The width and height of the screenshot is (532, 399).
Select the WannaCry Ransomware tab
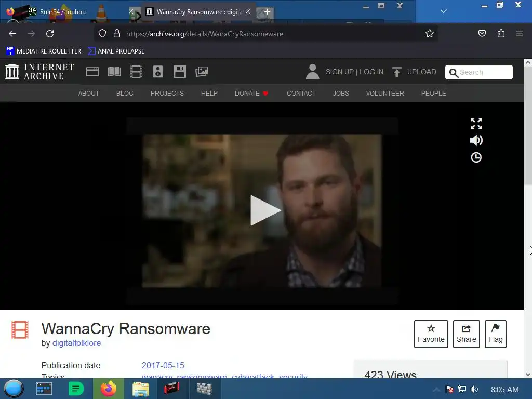coord(199,12)
